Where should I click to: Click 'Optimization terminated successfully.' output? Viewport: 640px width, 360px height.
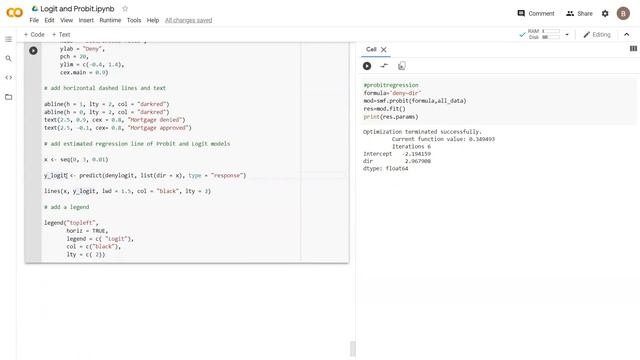[422, 132]
